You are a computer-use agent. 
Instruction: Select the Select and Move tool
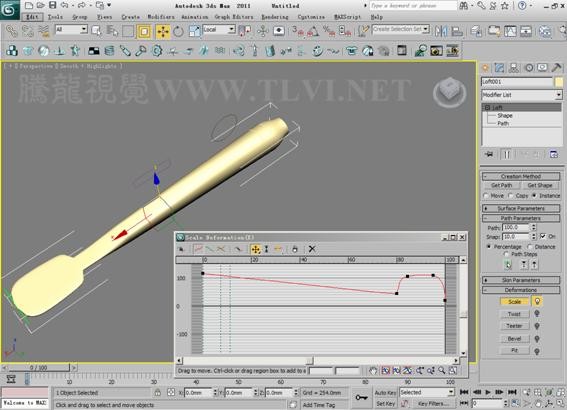click(x=163, y=32)
